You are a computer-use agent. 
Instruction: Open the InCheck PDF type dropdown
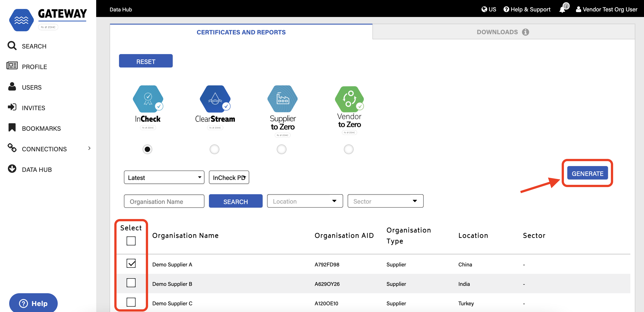coord(229,177)
